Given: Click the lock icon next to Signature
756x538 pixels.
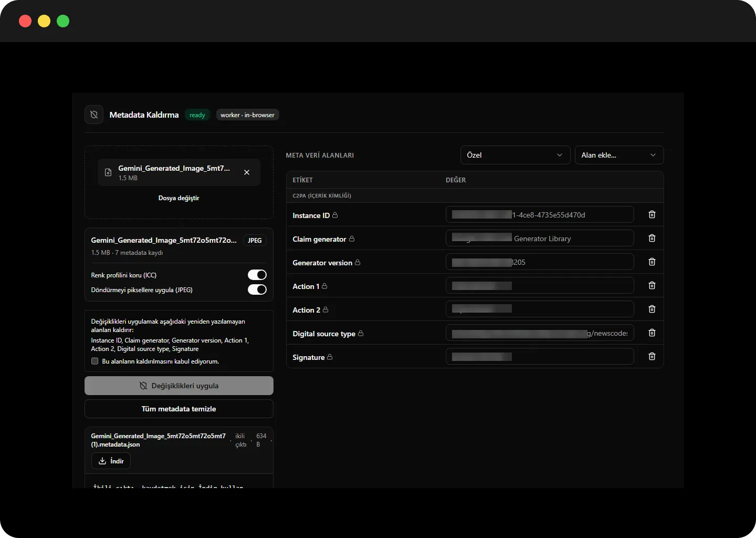Looking at the screenshot, I should [x=330, y=357].
